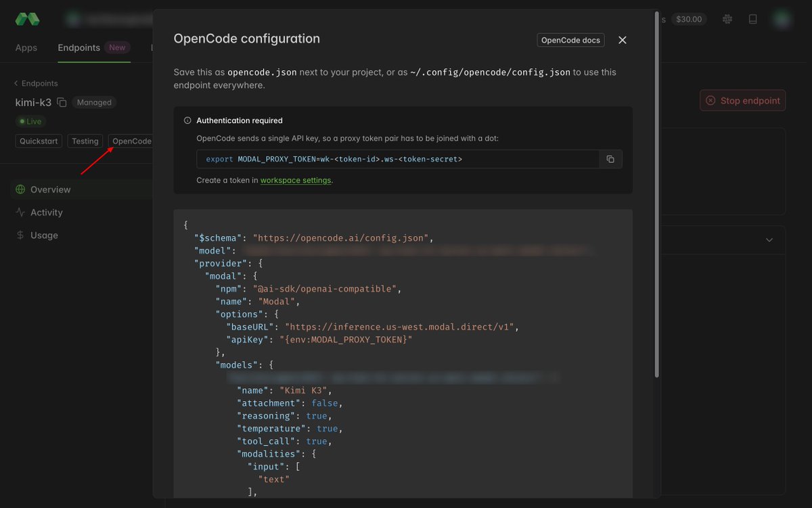Screen dimensions: 812x508
Task: Click the New badge beside Endpoints
Action: point(117,47)
